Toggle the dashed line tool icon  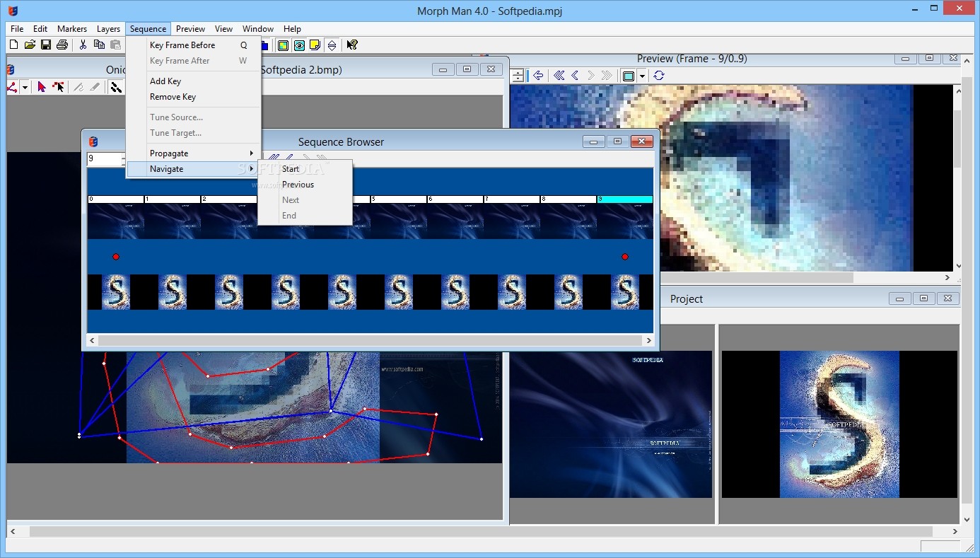coord(116,87)
